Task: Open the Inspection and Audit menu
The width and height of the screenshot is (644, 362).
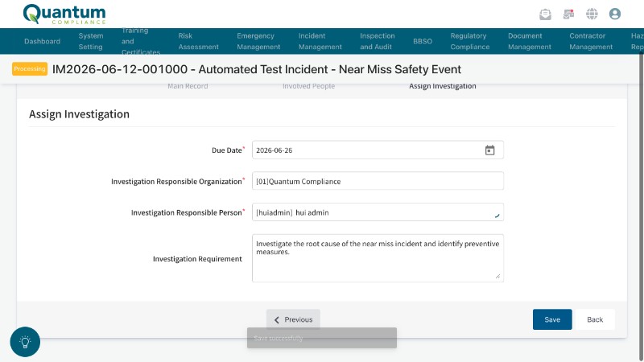Action: [377, 41]
